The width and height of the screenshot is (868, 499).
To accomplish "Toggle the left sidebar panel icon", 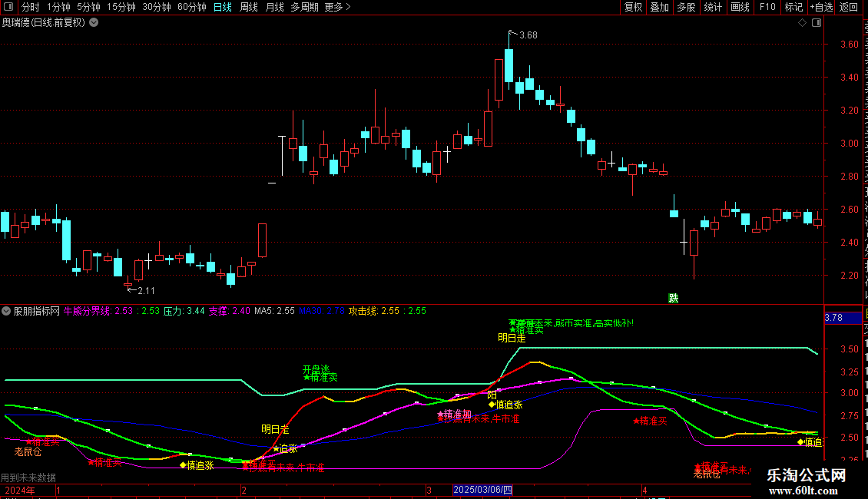I will click(x=8, y=7).
